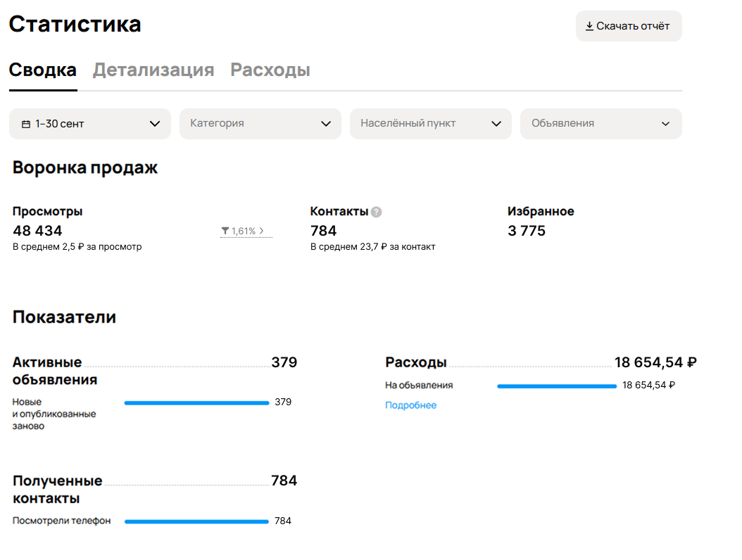This screenshot has height=560, width=742.
Task: Open the 1–30 сент date range dropdown
Action: 90,124
